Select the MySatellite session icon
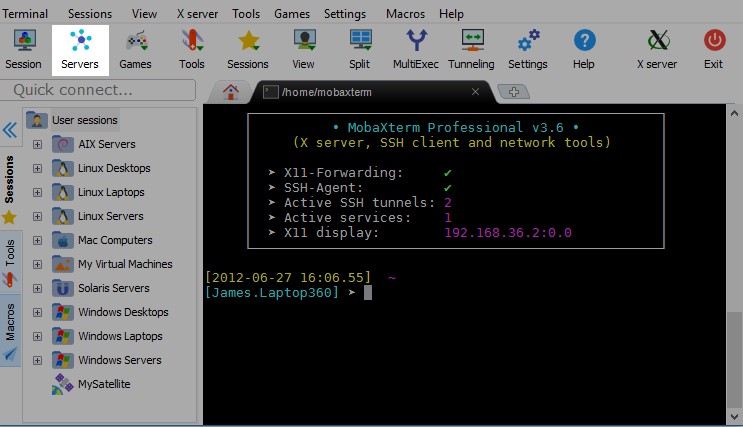Image resolution: width=743 pixels, height=427 pixels. tap(63, 384)
